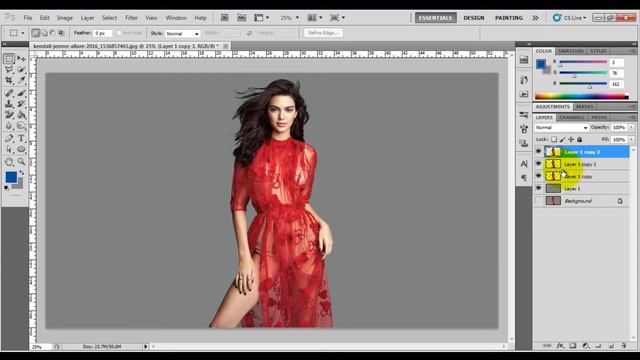
Task: Click the Refine Edge button
Action: (323, 33)
